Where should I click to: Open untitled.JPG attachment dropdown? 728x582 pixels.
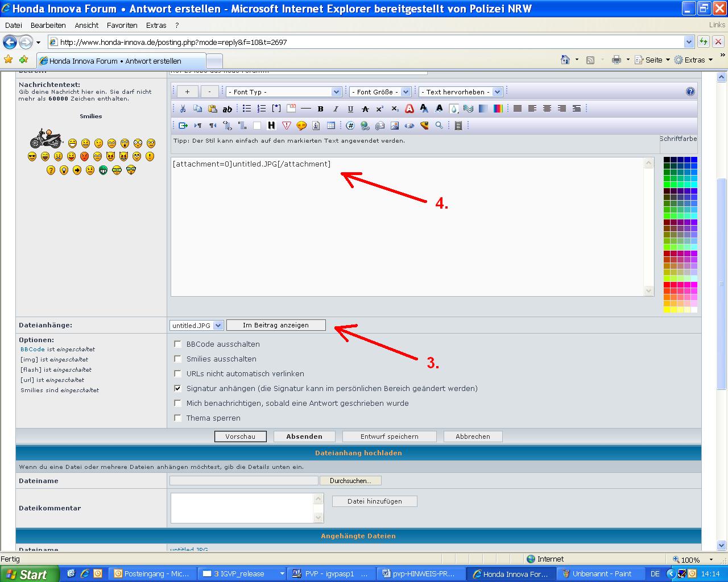[196, 326]
